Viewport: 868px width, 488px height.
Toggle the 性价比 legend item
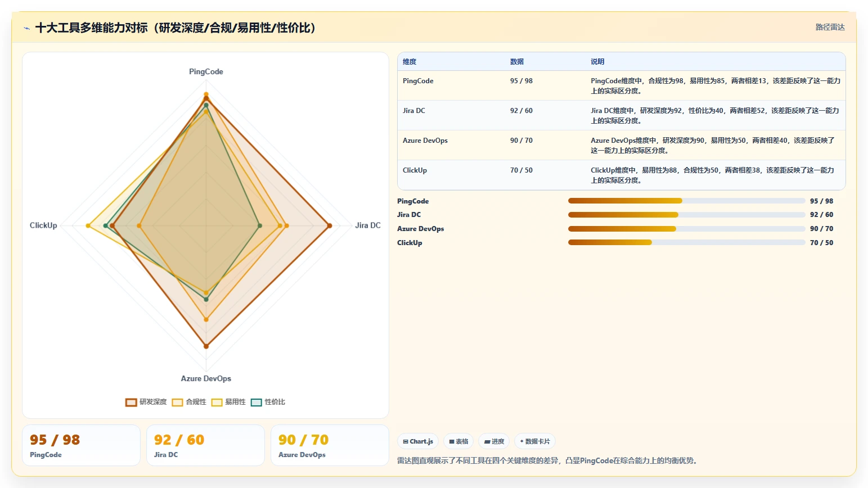coord(268,402)
